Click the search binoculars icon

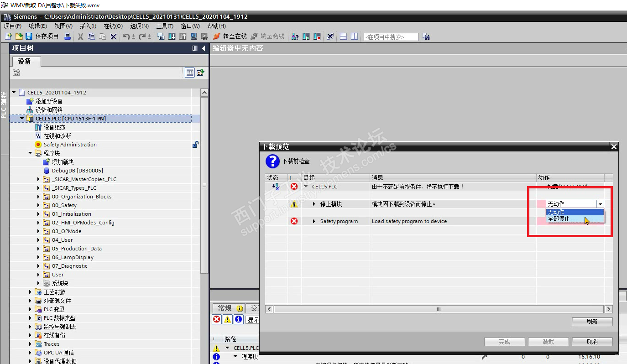(x=426, y=36)
